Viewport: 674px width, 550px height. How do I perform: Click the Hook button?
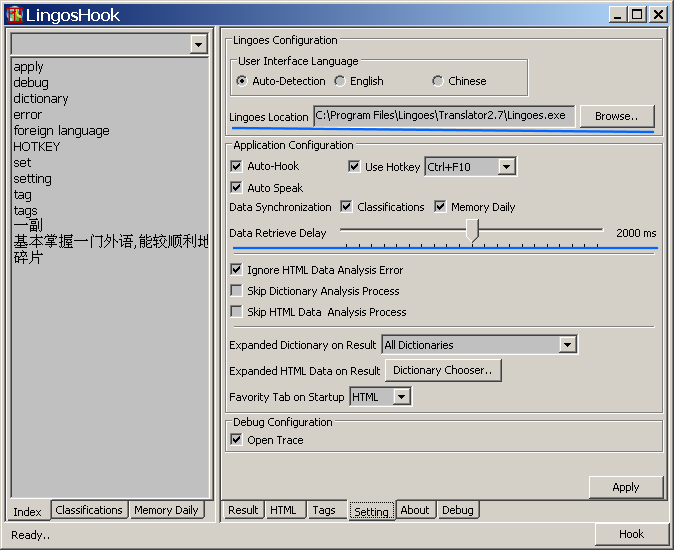click(x=631, y=534)
